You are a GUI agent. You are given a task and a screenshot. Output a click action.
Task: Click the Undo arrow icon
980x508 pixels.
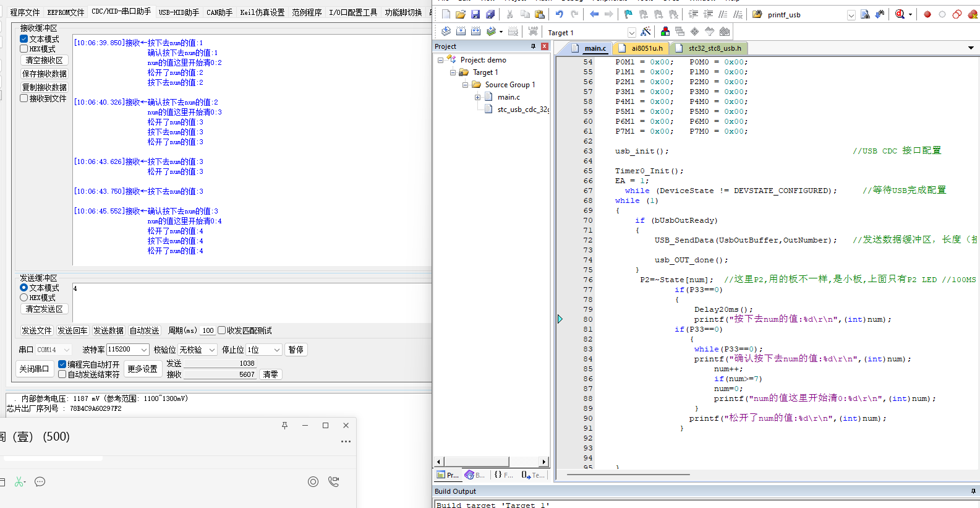tap(560, 14)
